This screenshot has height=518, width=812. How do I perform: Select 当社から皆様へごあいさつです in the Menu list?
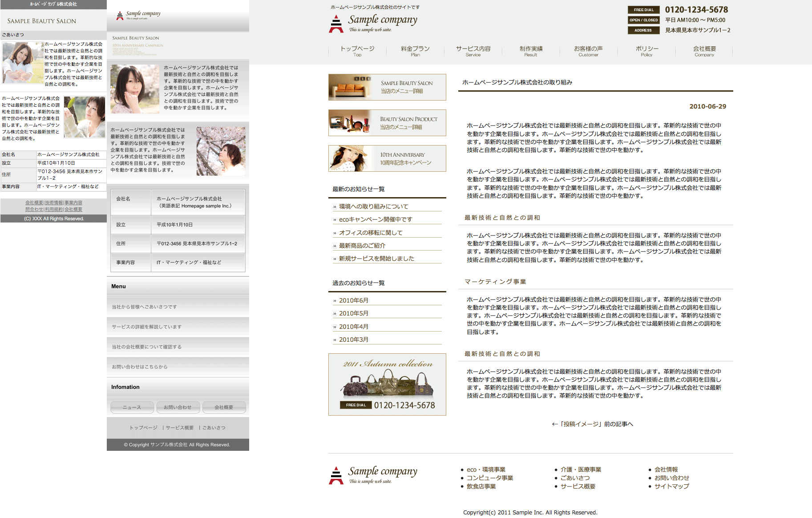(144, 307)
